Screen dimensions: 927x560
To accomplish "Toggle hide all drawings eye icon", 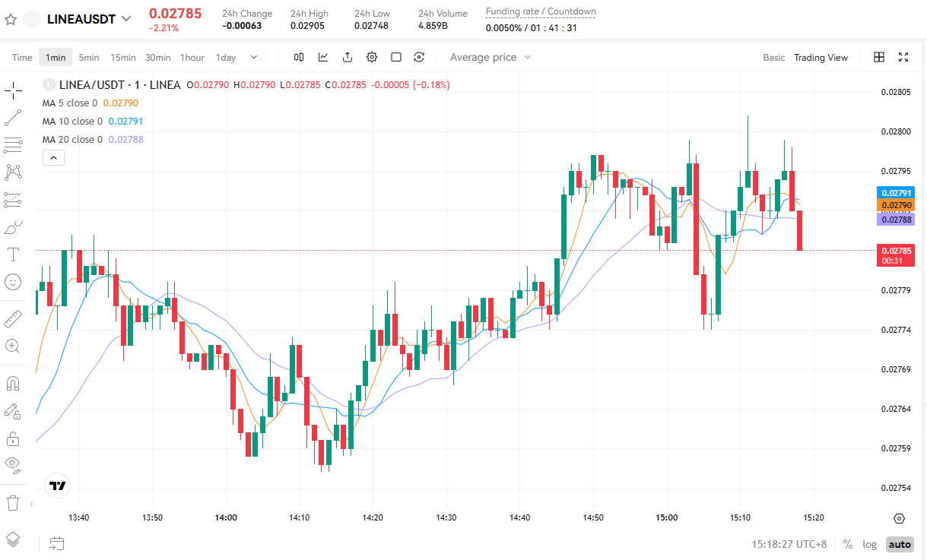I will point(13,465).
